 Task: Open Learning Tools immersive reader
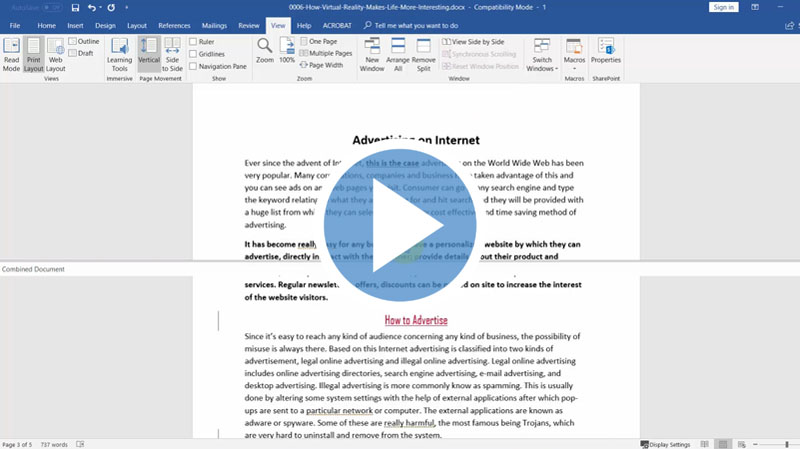tap(119, 54)
